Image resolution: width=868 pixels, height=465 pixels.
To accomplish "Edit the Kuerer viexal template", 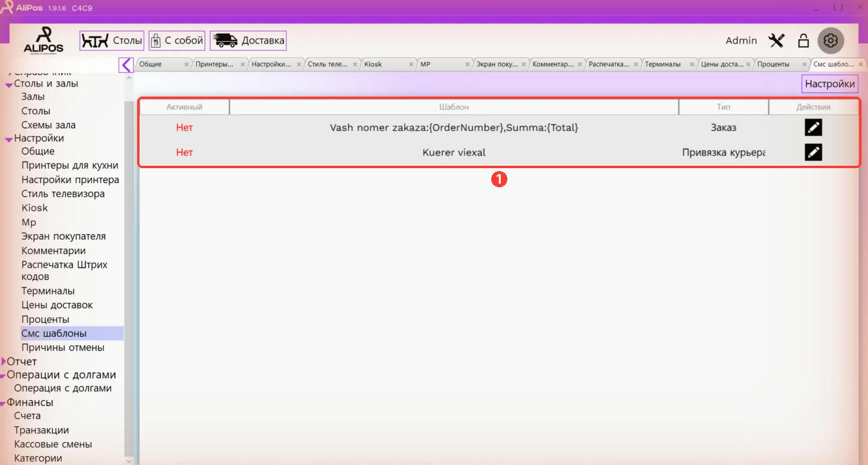I will click(x=813, y=153).
